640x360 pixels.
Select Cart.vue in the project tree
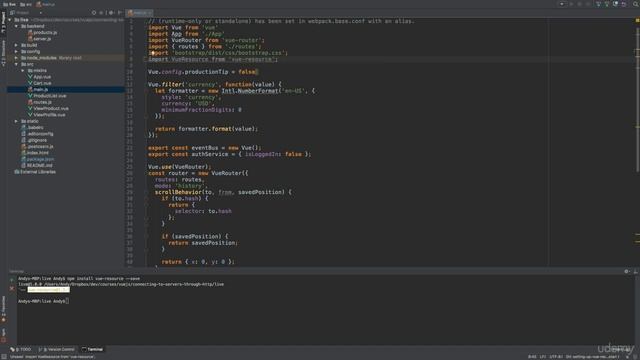pos(40,83)
